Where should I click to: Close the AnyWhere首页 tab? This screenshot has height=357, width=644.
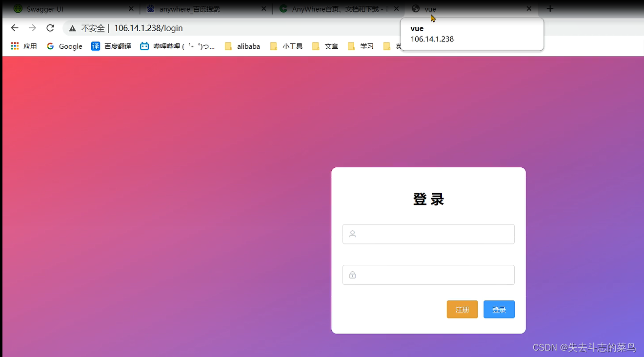click(396, 9)
